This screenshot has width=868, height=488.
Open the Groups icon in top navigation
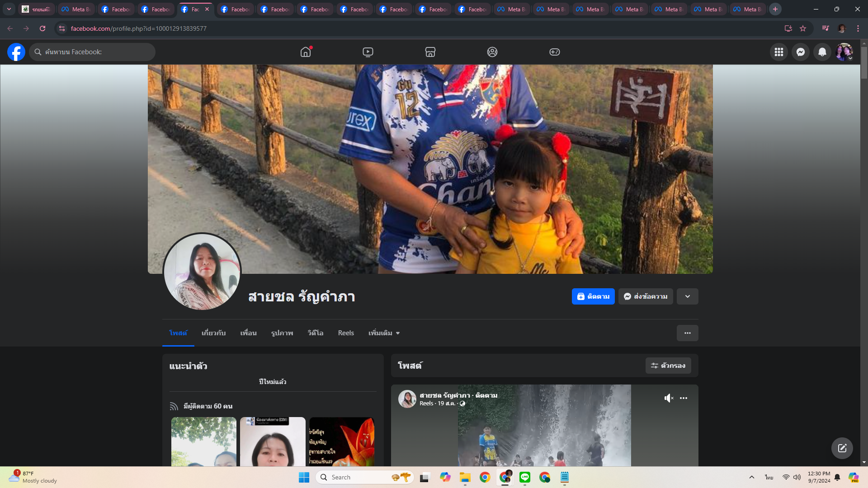click(492, 52)
